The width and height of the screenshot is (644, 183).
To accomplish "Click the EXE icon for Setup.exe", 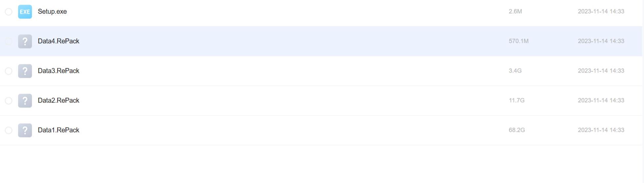I will (x=25, y=12).
